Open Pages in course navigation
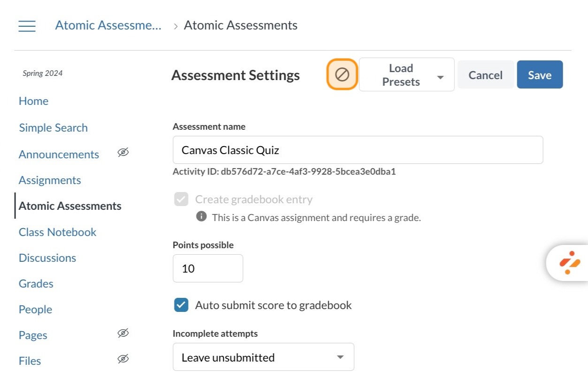588x377 pixels. click(33, 335)
